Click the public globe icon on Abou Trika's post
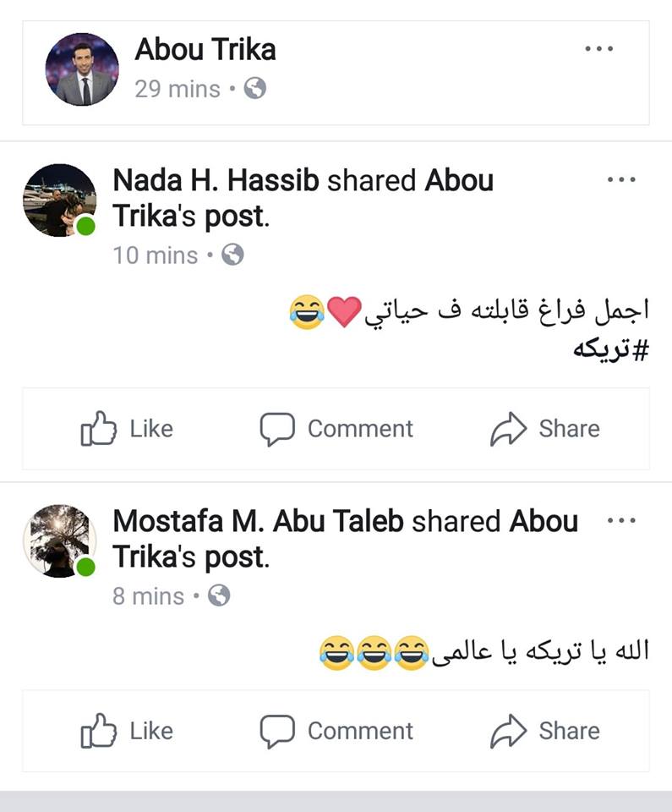The height and width of the screenshot is (812, 672). (255, 88)
